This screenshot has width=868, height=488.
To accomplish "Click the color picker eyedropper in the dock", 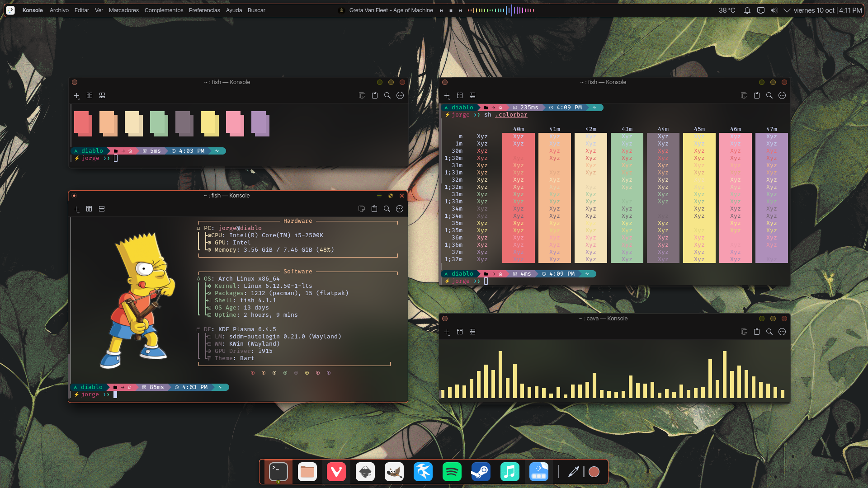I will pos(574,472).
